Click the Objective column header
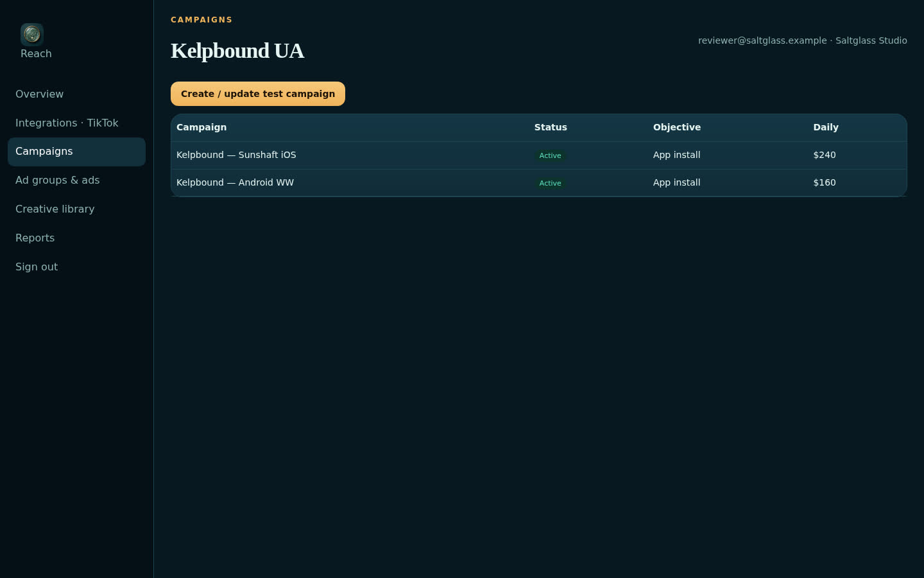The image size is (924, 578). (677, 127)
